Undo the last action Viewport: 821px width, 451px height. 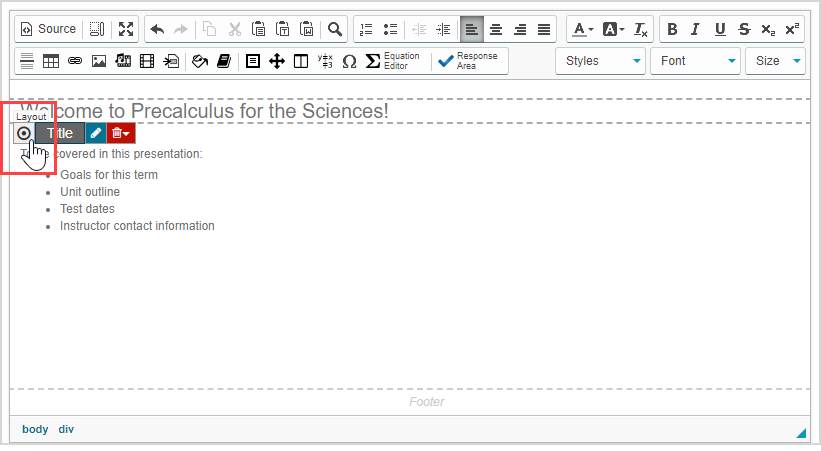tap(158, 29)
